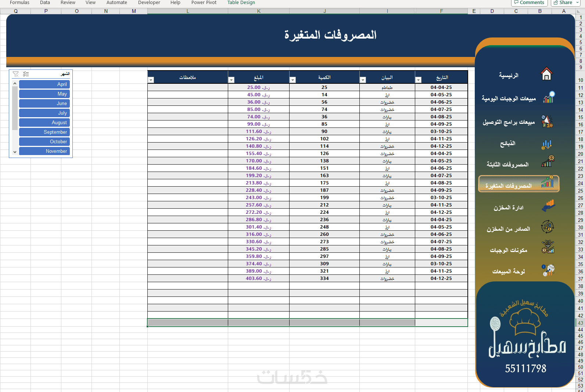This screenshot has width=585, height=392.
Task: Toggle multi-select in the month slicer
Action: point(26,74)
